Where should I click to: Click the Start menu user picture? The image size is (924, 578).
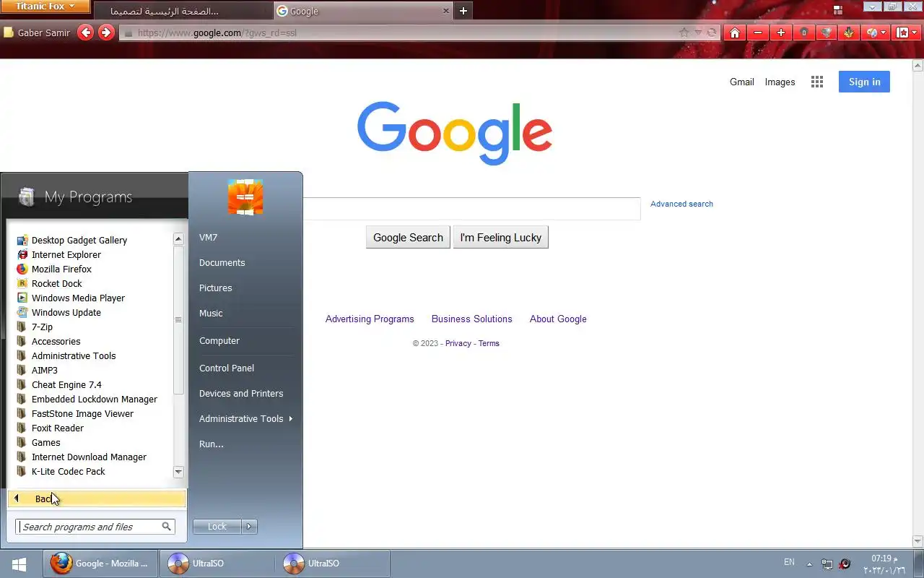coord(245,197)
